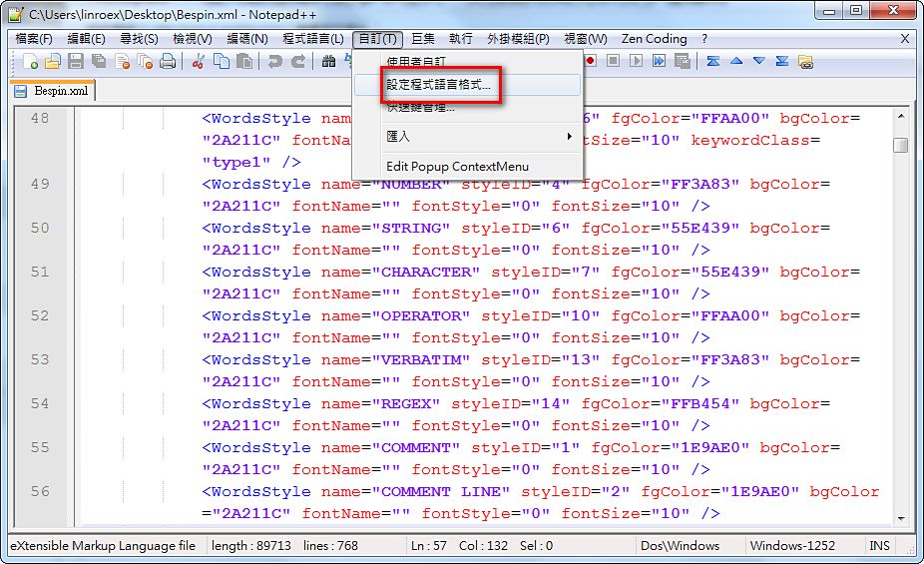Click the INS indicator in status bar

pos(879,546)
